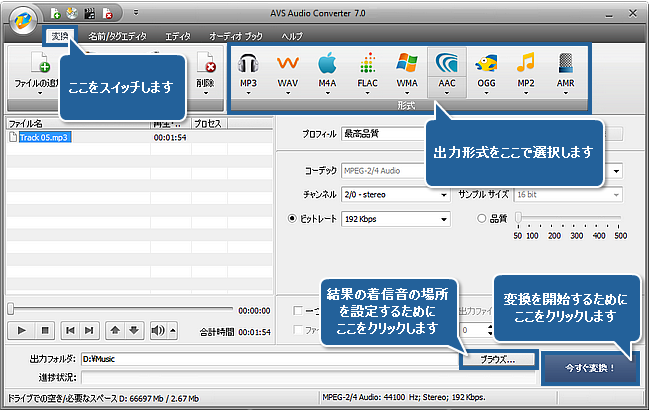Screen dimensions: 649x410
Task: Toggle the checkbox starting with 一つ
Action: 298,310
